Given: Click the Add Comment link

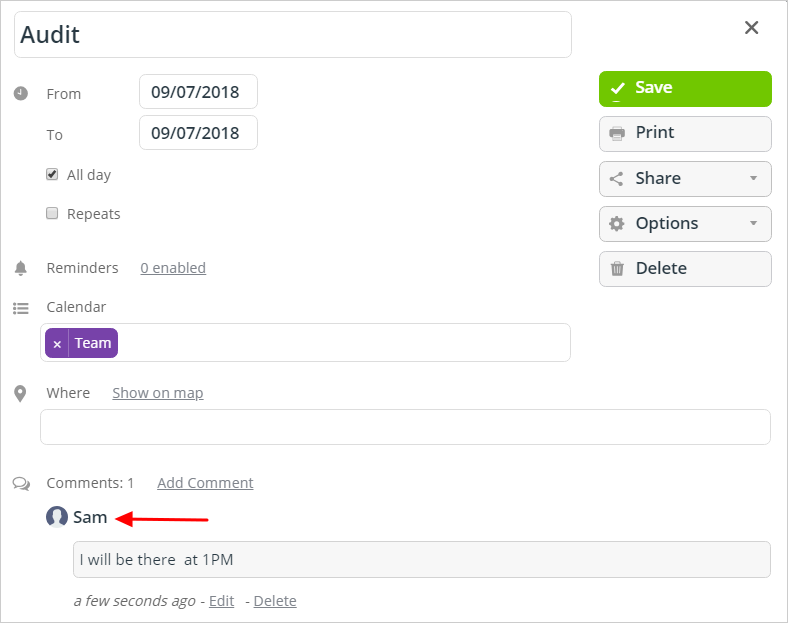Looking at the screenshot, I should (x=205, y=483).
